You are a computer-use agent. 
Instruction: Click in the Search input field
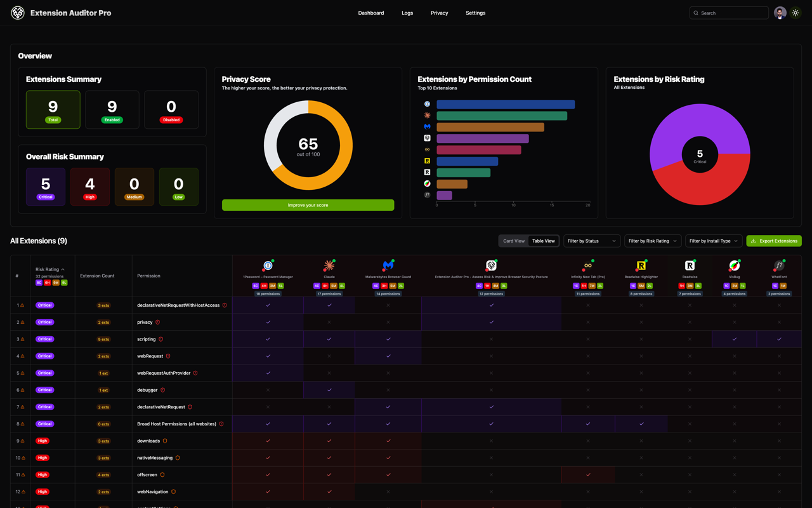(x=729, y=13)
